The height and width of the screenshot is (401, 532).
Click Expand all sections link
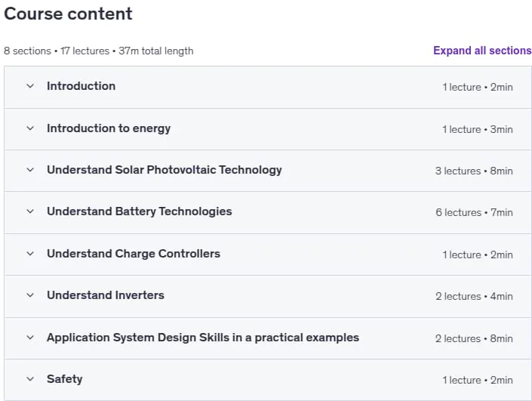[482, 51]
